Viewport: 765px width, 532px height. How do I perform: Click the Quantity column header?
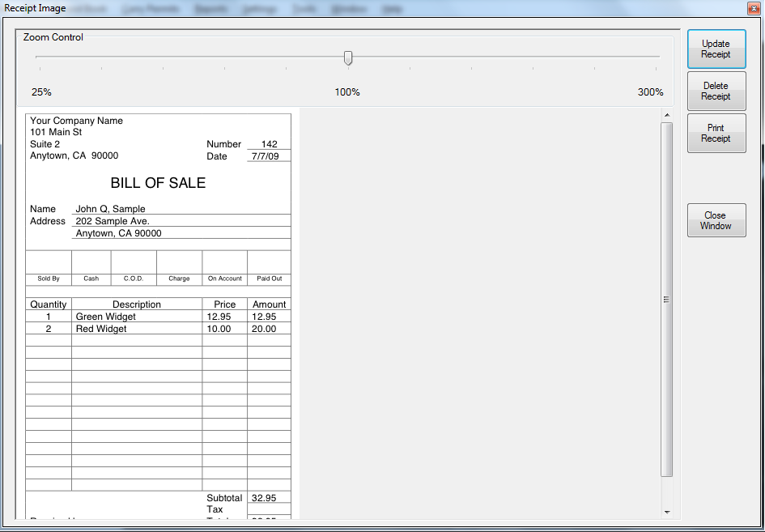(49, 304)
